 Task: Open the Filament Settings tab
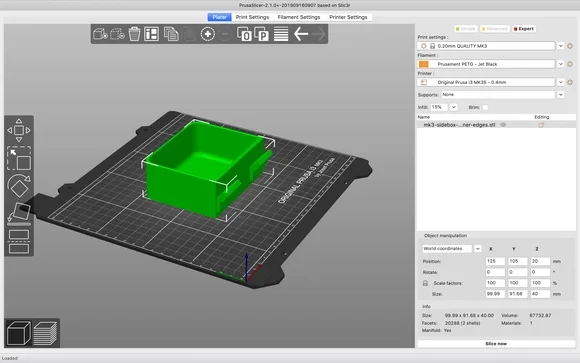[299, 17]
